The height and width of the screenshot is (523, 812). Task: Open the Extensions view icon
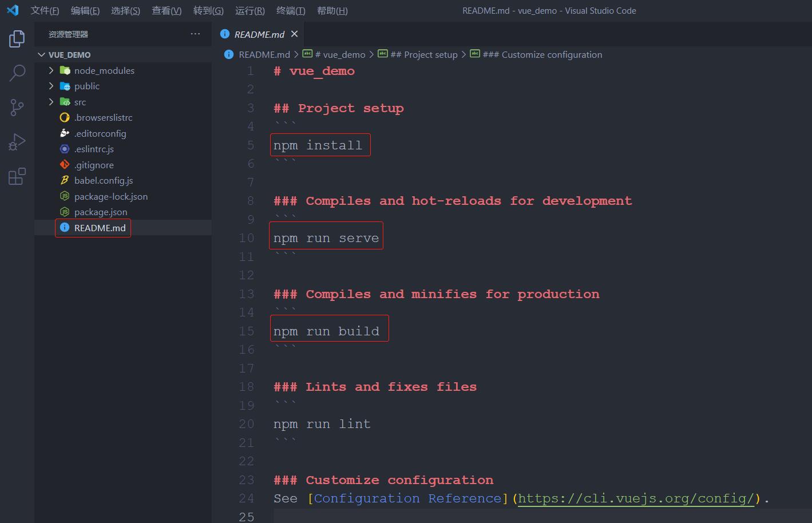pos(17,176)
